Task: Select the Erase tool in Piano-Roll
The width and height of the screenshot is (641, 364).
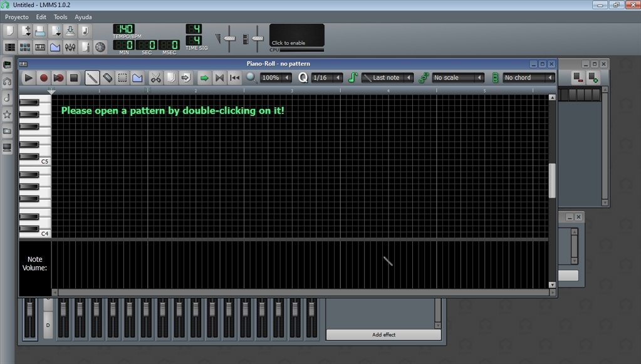Action: click(107, 78)
